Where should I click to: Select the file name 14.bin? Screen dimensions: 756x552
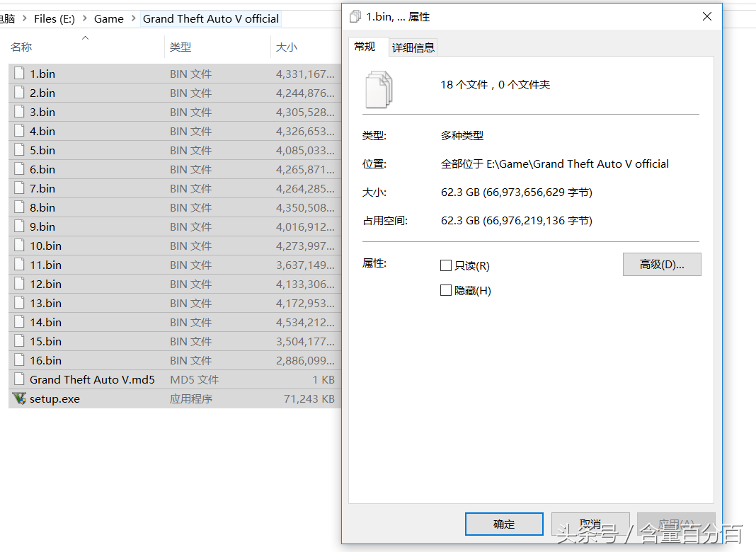click(46, 323)
